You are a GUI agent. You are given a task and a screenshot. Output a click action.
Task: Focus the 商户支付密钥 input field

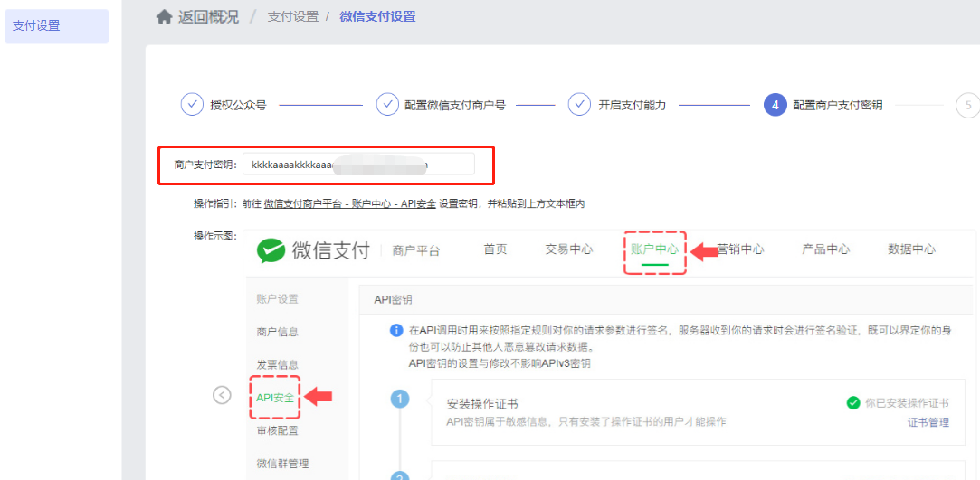pos(358,164)
